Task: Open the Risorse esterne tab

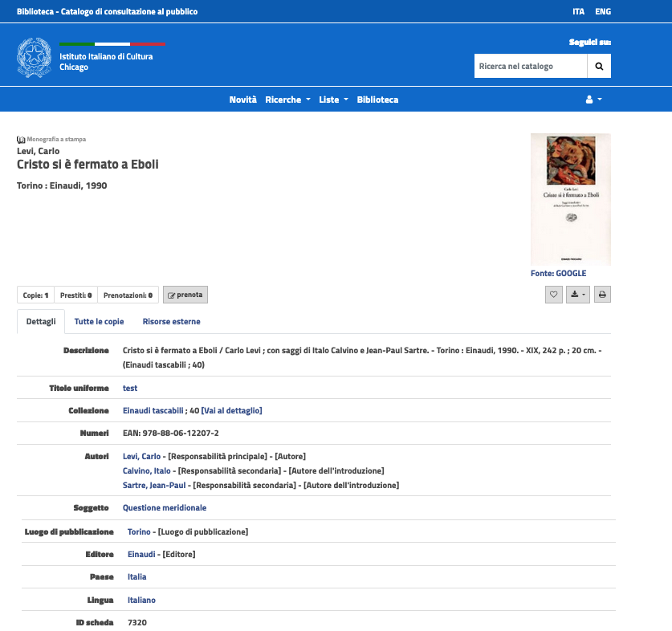Action: tap(171, 321)
